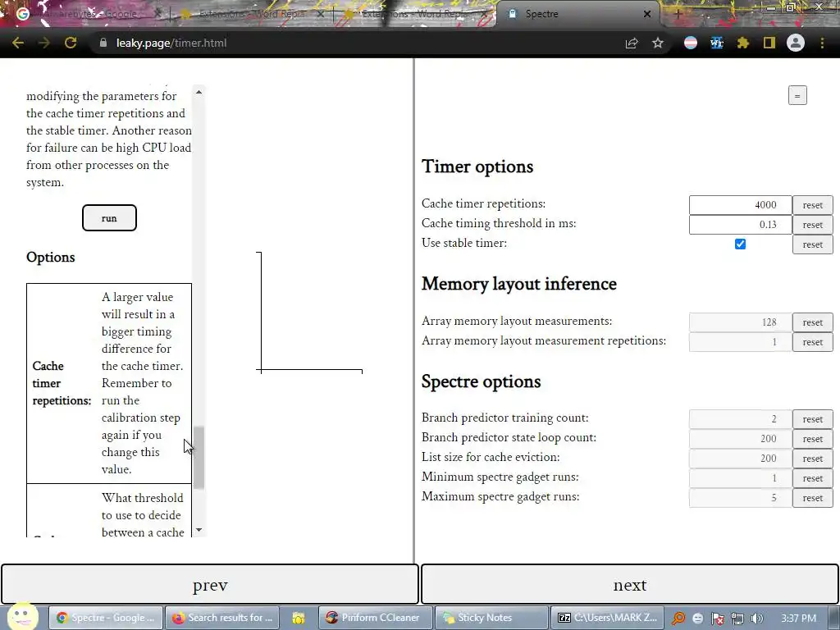Open a new tab with the plus button
Screen dimensions: 840x630
pyautogui.click(x=677, y=14)
